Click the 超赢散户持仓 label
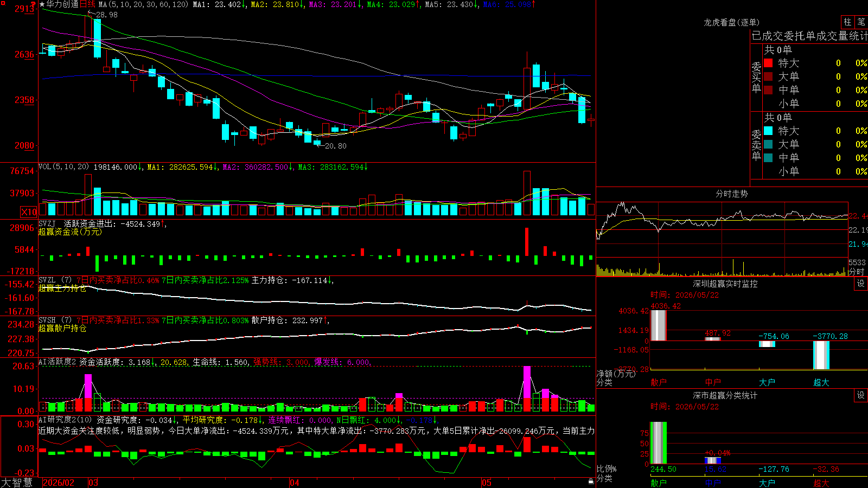 point(62,329)
